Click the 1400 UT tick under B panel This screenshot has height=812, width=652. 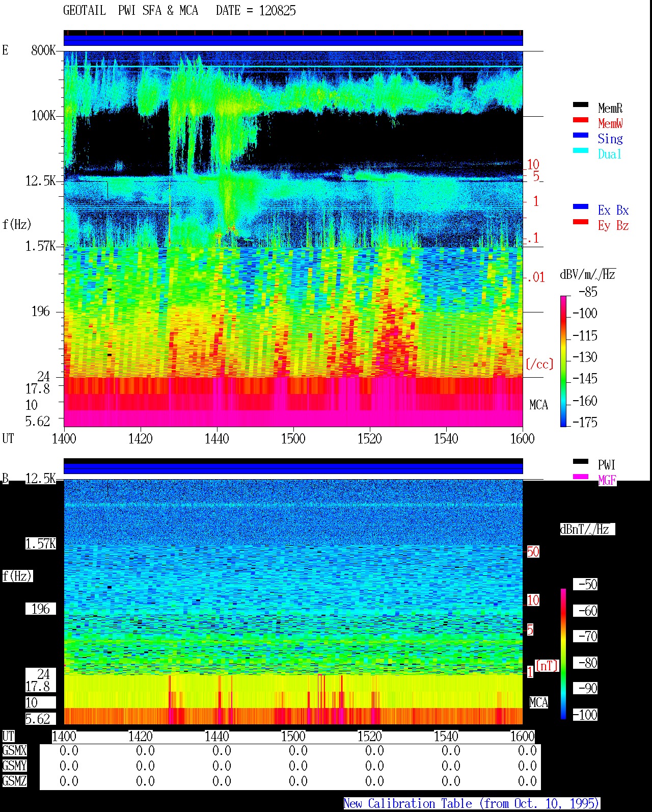[64, 737]
